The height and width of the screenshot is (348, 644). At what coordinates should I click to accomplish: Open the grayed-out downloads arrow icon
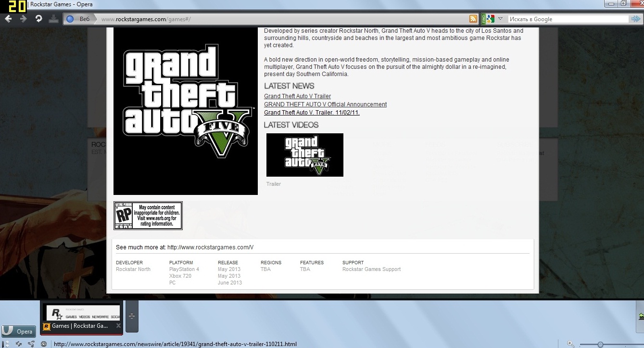tap(54, 19)
